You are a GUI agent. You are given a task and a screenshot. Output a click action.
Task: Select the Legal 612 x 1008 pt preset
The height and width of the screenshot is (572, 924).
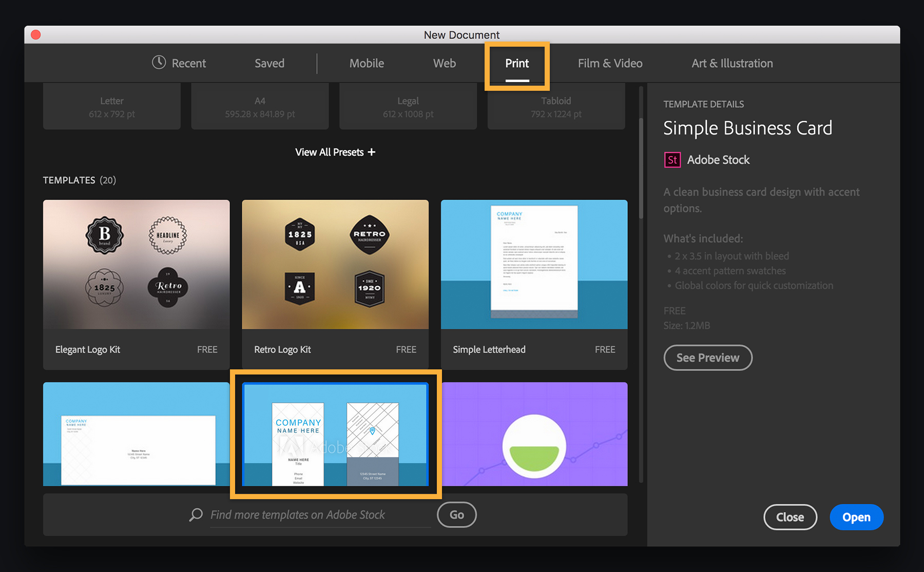(x=408, y=106)
